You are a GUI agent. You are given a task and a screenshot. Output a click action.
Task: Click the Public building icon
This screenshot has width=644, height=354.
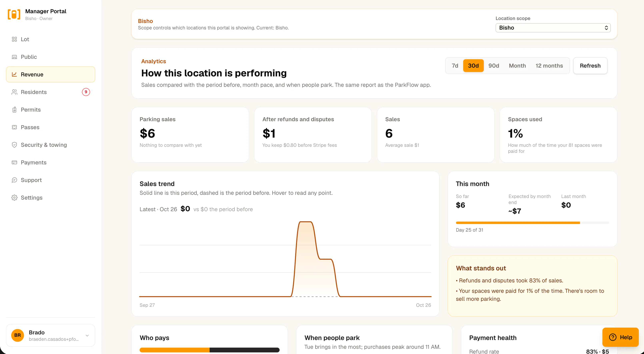click(x=14, y=57)
